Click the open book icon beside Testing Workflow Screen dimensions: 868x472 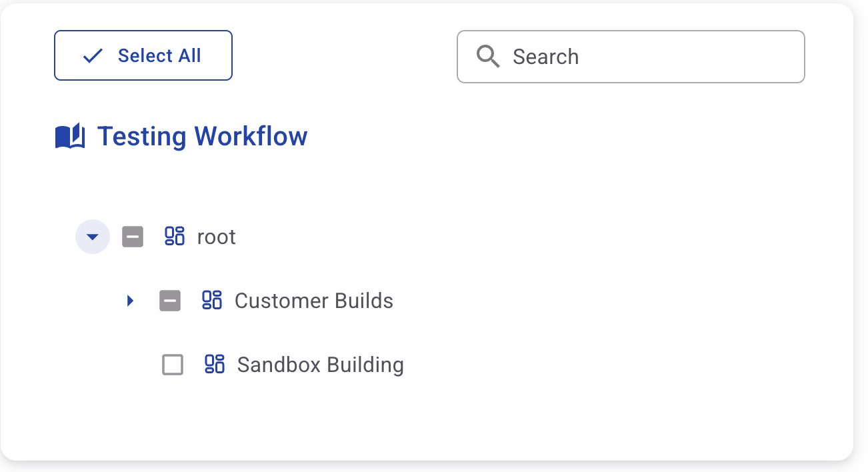click(70, 136)
